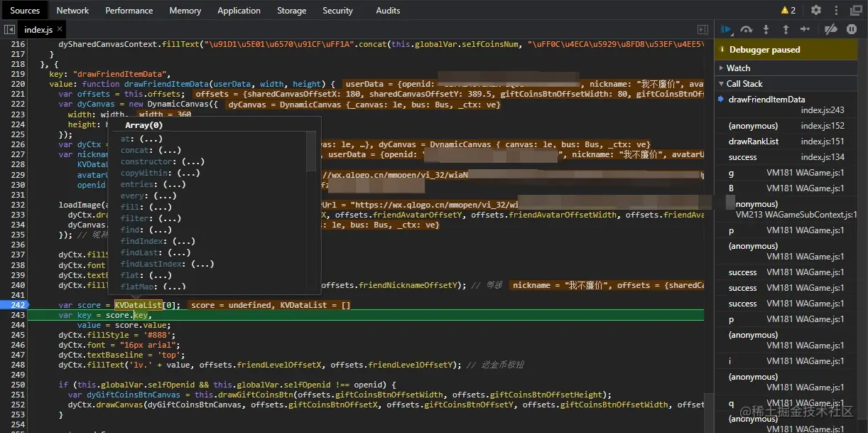Switch to the Network tab

point(72,10)
